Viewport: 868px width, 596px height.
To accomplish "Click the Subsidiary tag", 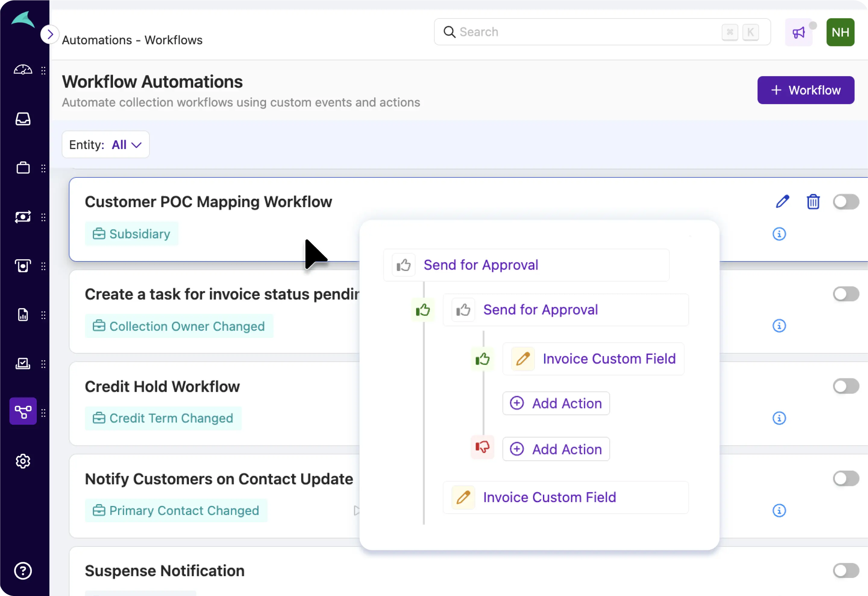I will pyautogui.click(x=131, y=234).
